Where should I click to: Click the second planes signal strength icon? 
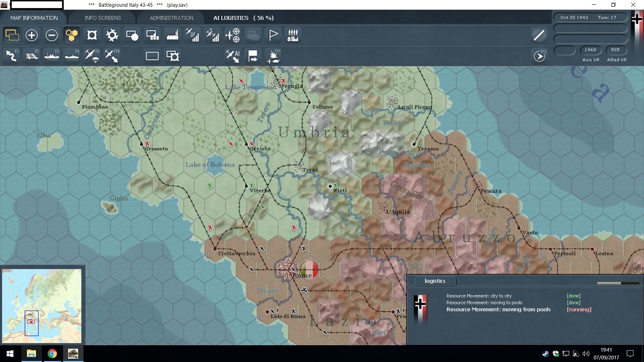(x=212, y=35)
